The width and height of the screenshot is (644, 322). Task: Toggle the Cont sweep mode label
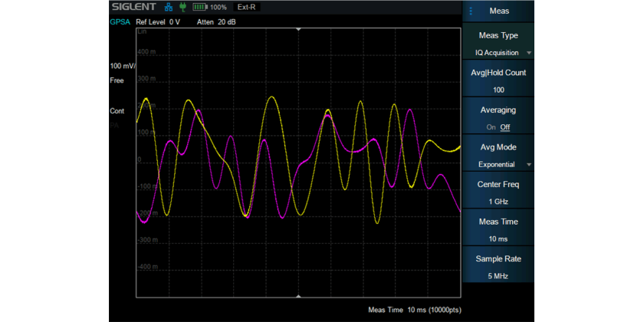(x=117, y=111)
